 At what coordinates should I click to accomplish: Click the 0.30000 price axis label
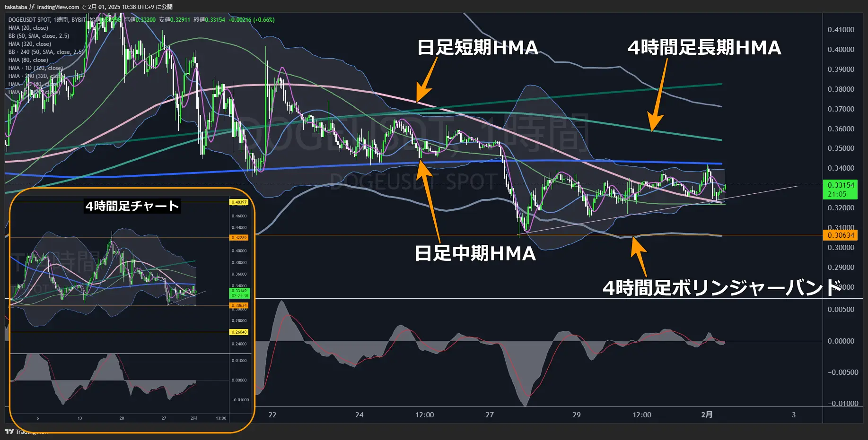pos(841,248)
